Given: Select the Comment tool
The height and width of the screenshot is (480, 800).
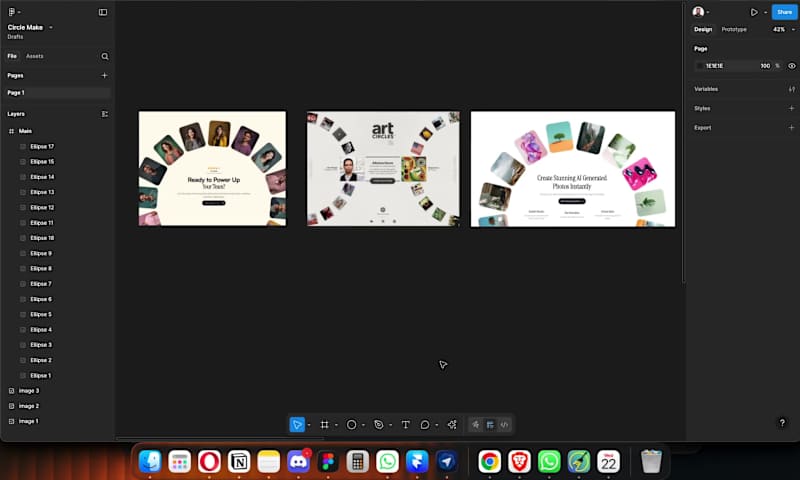Looking at the screenshot, I should 424,424.
